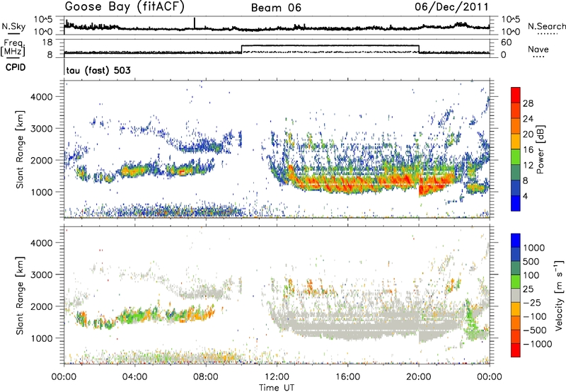Image resolution: width=566 pixels, height=392 pixels.
Task: Click the "12:00" time tick label
Action: (277, 377)
